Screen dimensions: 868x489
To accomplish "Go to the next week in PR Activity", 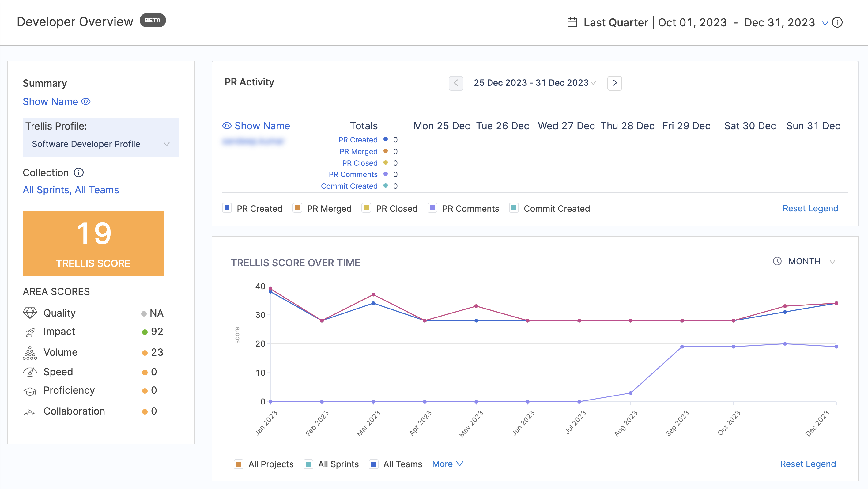I will pos(615,83).
